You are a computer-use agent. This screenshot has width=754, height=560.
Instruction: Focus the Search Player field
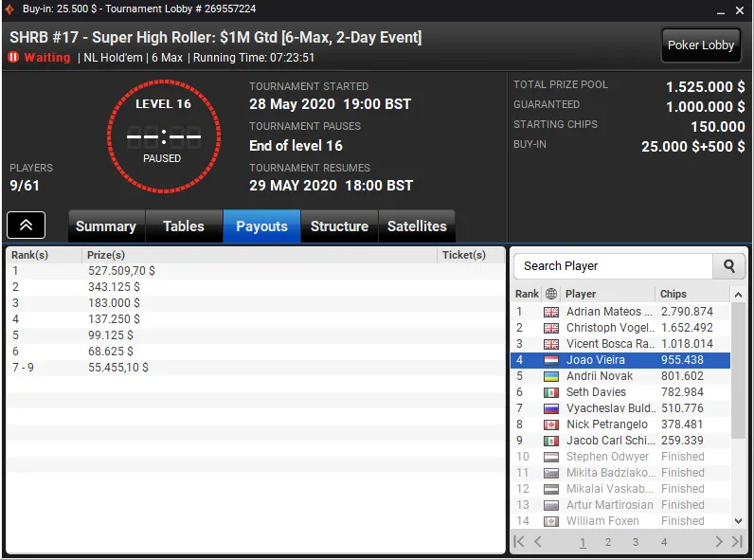613,266
